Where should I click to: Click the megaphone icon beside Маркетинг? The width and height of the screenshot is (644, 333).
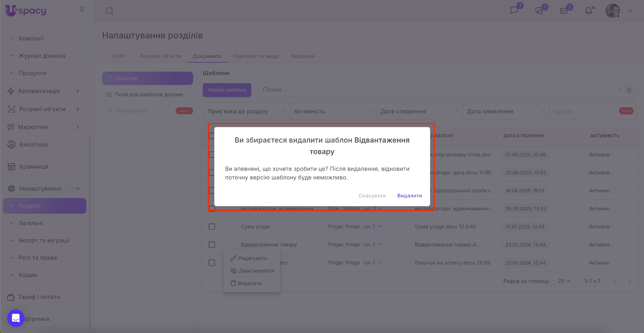(x=11, y=127)
